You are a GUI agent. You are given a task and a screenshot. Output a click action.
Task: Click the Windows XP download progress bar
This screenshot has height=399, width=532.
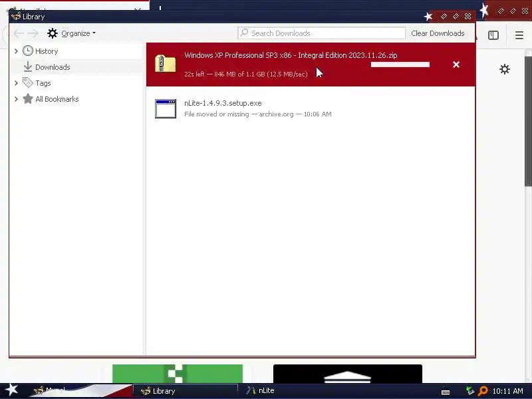(400, 65)
